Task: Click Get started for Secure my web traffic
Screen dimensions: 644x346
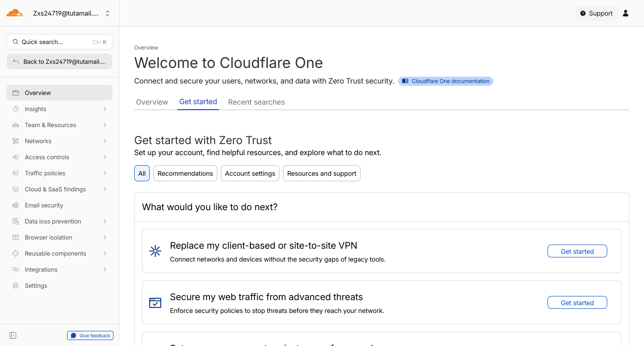Action: click(x=577, y=303)
